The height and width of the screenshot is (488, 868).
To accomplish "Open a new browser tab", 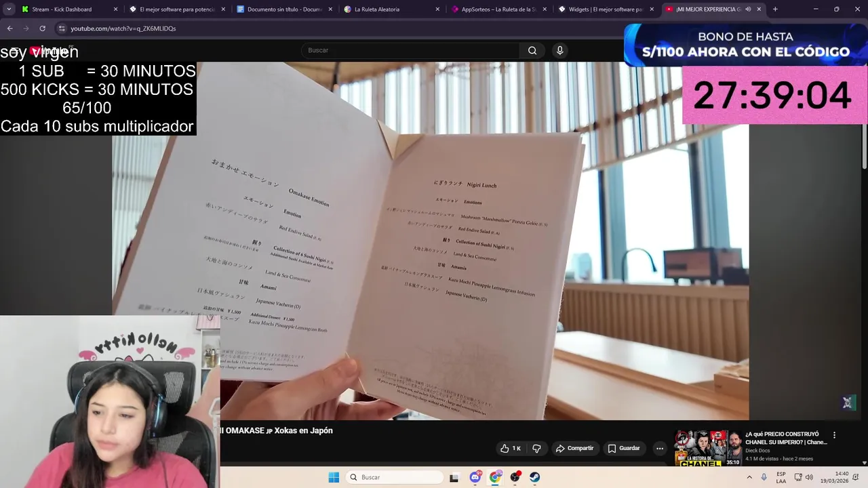I will 775,9.
